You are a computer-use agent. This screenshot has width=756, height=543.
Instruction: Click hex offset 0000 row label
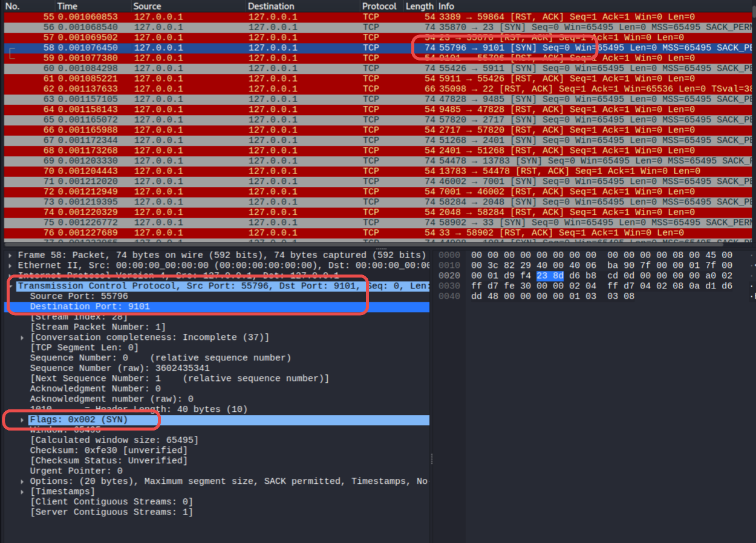point(448,255)
